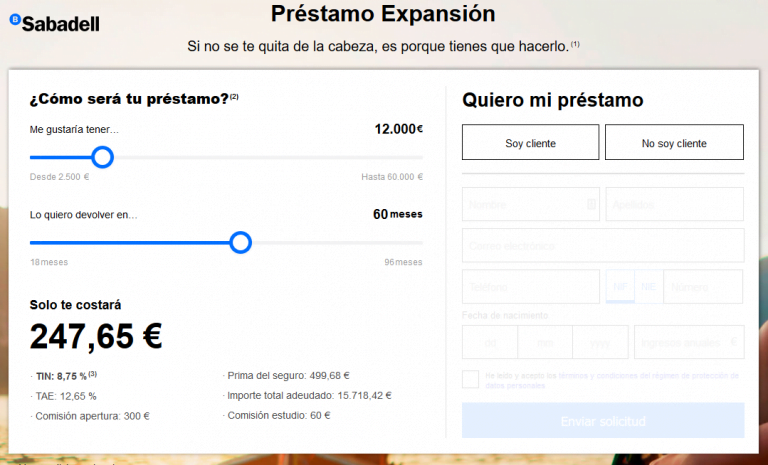Focus the Nombre input field
This screenshot has height=465, width=768.
[530, 204]
